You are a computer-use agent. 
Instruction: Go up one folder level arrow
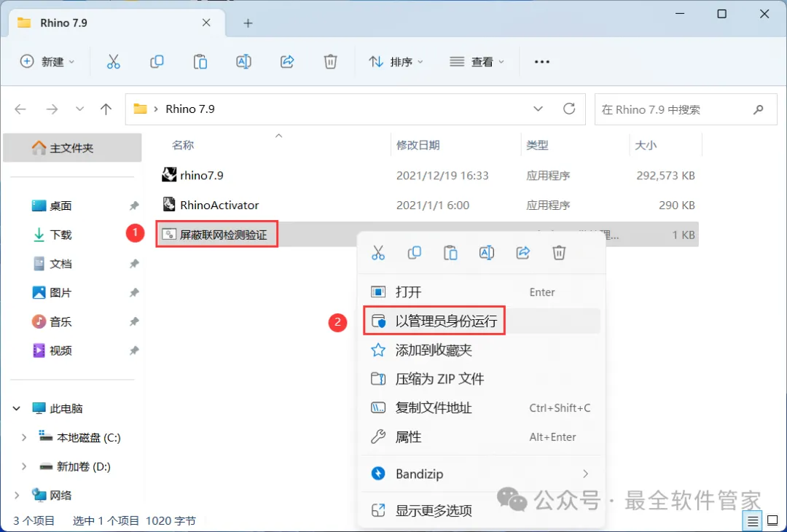(106, 109)
